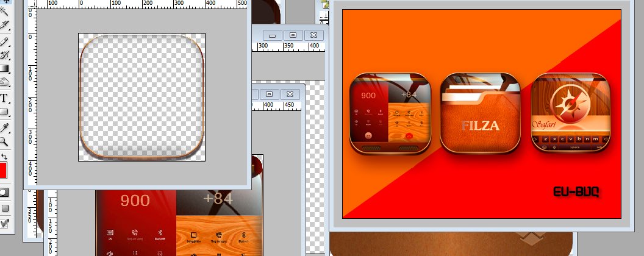
Task: Select the Eyedropper tool
Action: coord(5,127)
